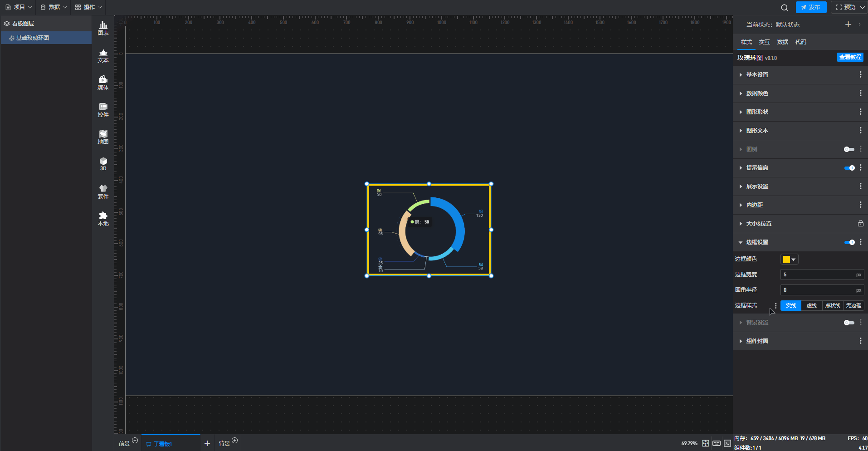Click the search magnifier icon
868x451 pixels.
(x=784, y=8)
